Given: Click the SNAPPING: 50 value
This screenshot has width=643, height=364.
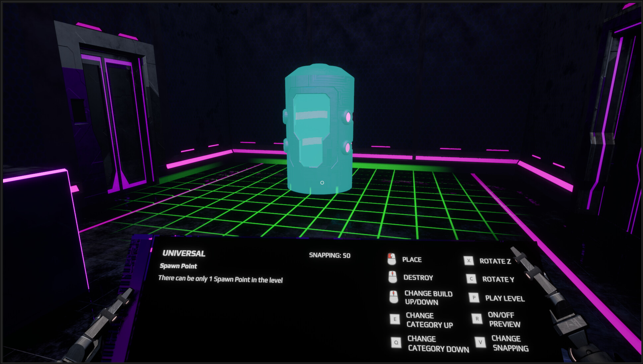Looking at the screenshot, I should (x=330, y=255).
